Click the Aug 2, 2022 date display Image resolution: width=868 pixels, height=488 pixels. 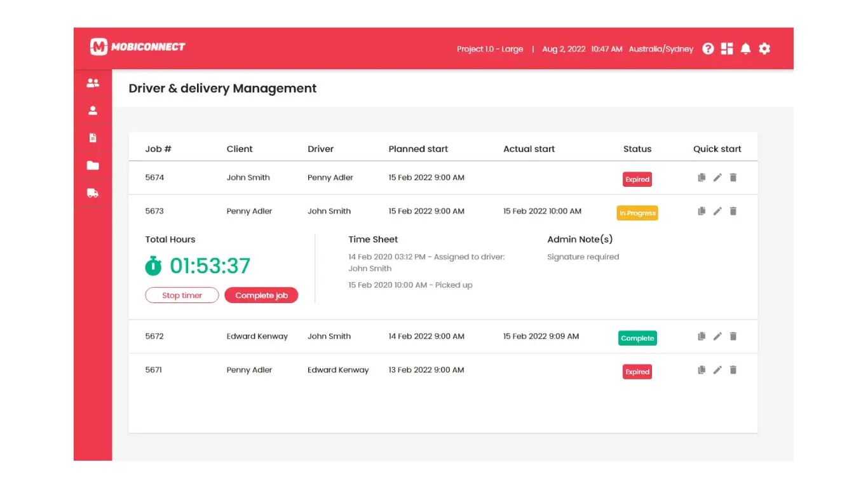[x=563, y=48]
